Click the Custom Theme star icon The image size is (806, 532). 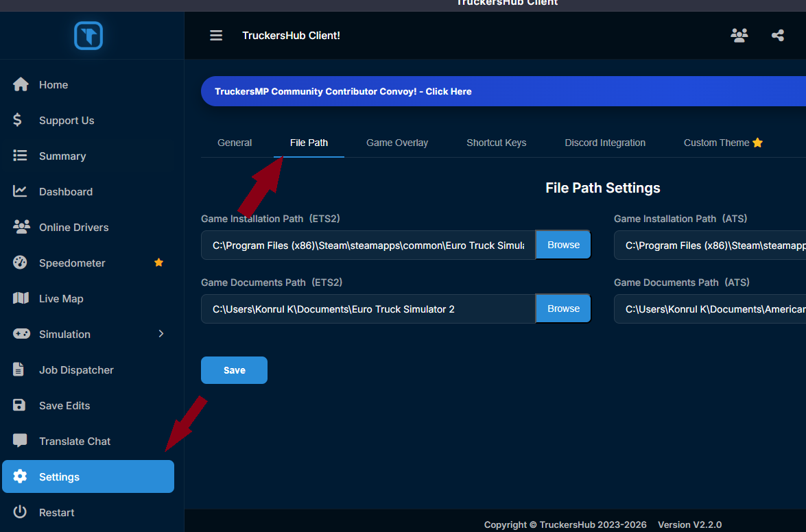758,143
